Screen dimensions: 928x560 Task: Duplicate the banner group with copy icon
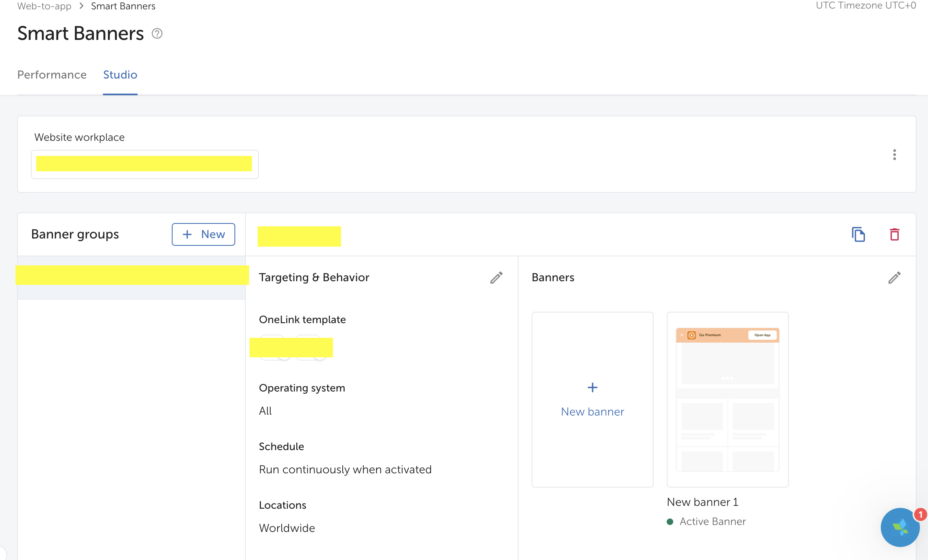(x=858, y=234)
